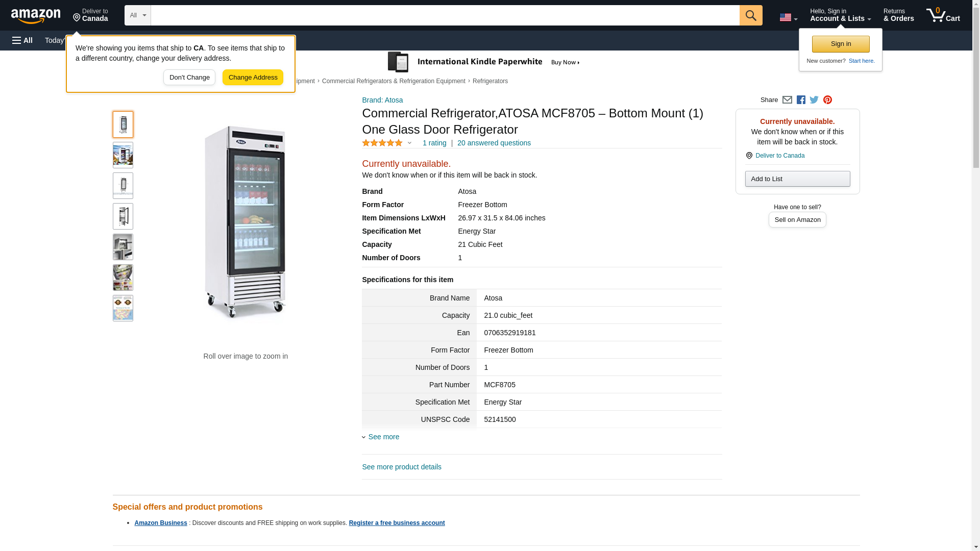Click inside the search text field
The width and height of the screenshot is (980, 551).
click(x=444, y=15)
